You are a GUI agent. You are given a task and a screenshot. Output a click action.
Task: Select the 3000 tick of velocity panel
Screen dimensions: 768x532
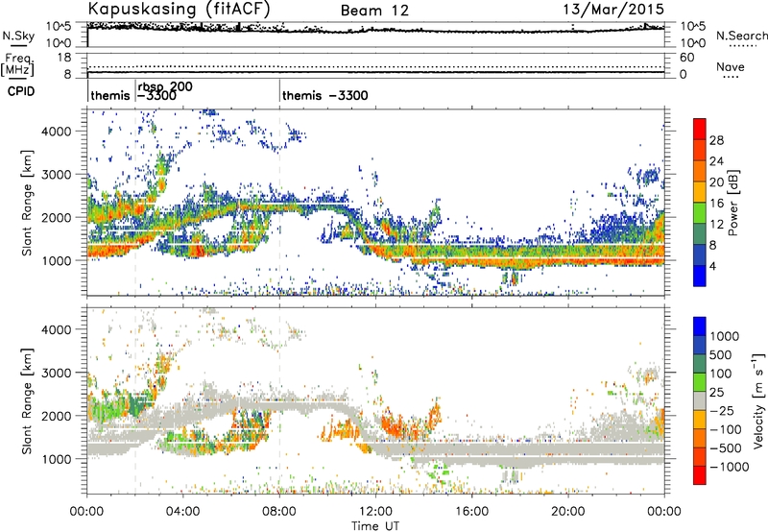click(x=57, y=373)
